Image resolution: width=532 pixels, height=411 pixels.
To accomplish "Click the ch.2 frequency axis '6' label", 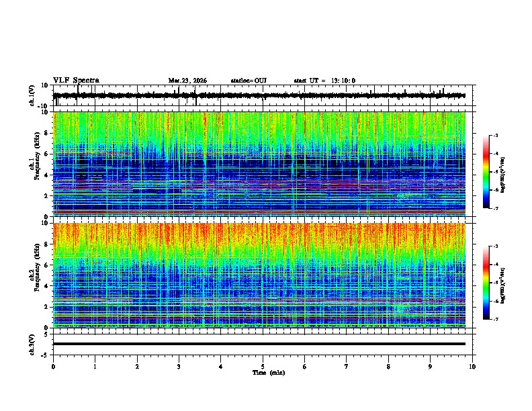I will (x=47, y=265).
